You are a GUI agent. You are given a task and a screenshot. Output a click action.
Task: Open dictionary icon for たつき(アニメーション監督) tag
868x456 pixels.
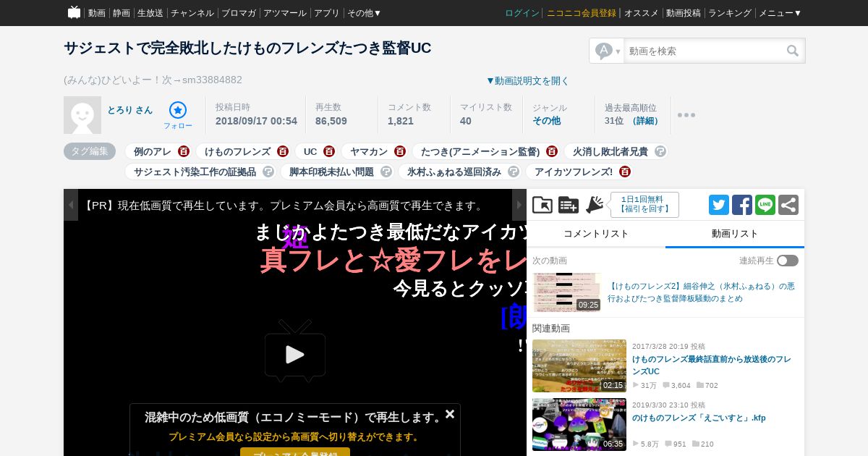(552, 151)
